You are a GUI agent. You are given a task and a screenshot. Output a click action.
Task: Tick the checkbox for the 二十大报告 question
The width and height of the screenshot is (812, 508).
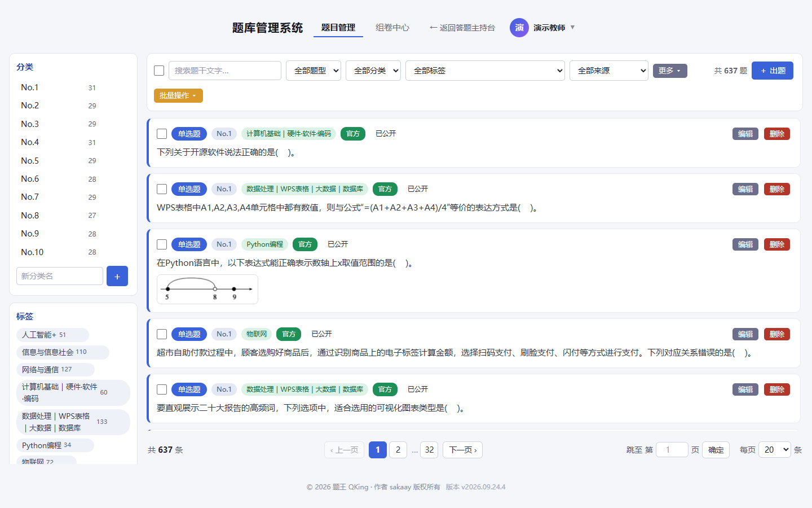point(162,389)
